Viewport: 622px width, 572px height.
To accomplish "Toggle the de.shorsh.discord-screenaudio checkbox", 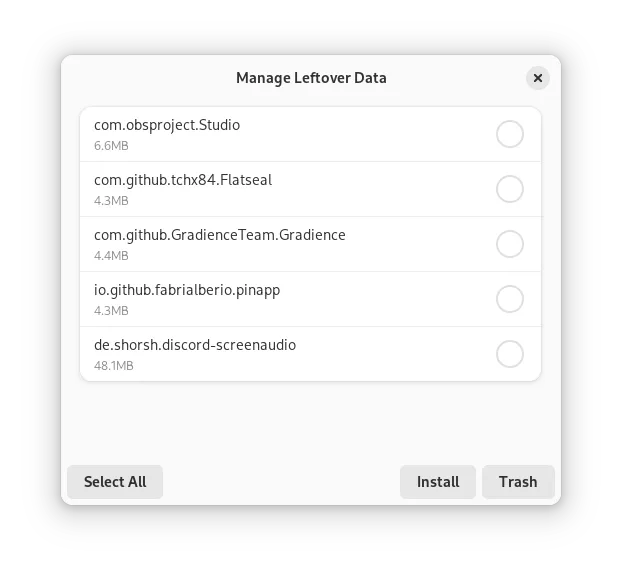I will click(510, 354).
